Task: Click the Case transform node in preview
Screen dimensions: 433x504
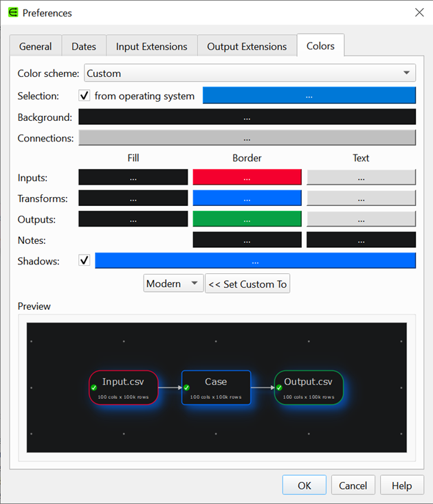Action: [216, 388]
